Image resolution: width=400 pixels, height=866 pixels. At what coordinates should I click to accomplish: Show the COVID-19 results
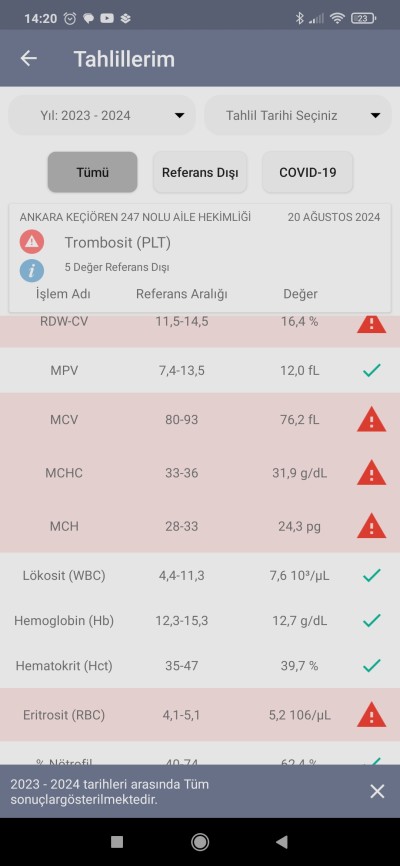tap(308, 172)
